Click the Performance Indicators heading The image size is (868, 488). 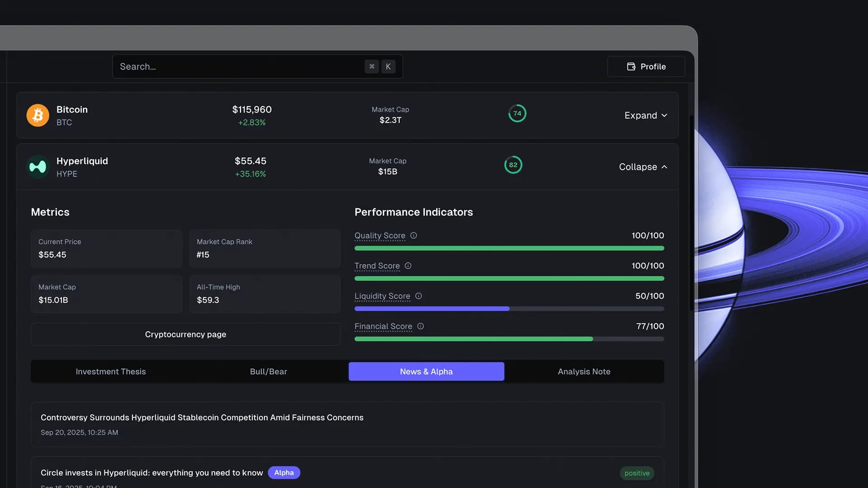point(414,212)
